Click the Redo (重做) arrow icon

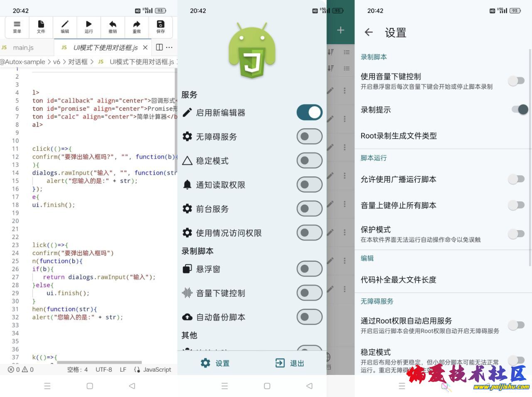pos(137,27)
